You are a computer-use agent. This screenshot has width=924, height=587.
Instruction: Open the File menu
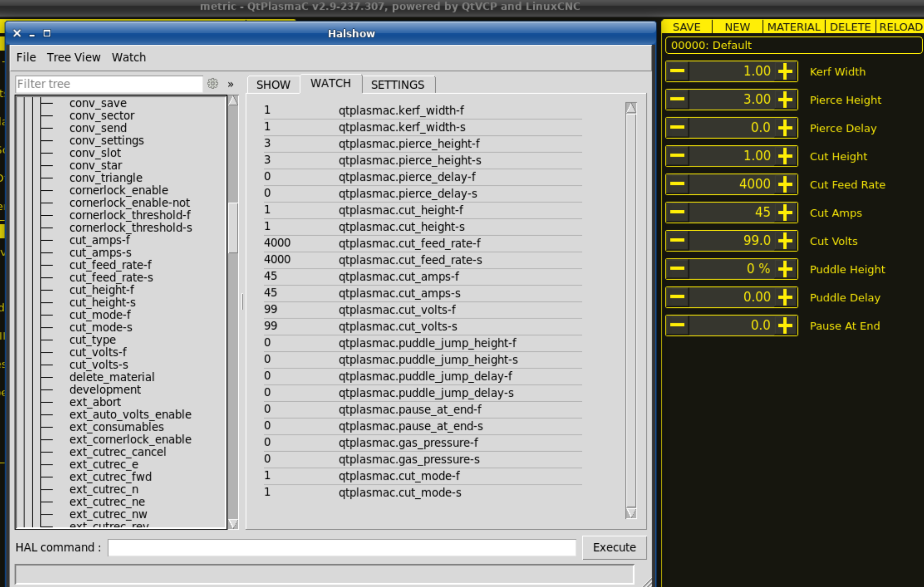tap(26, 57)
